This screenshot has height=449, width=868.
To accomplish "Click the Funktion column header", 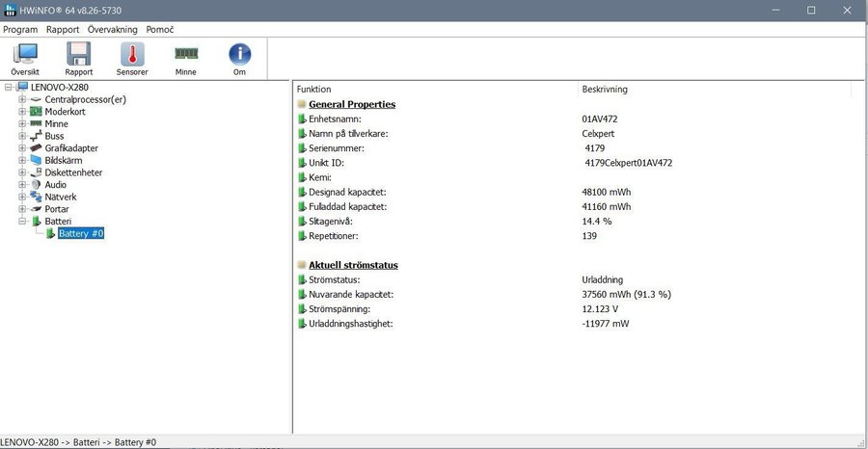I will click(313, 89).
